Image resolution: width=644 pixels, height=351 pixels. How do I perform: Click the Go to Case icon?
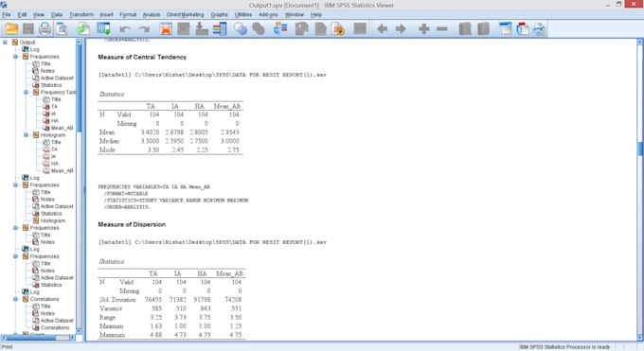click(184, 28)
